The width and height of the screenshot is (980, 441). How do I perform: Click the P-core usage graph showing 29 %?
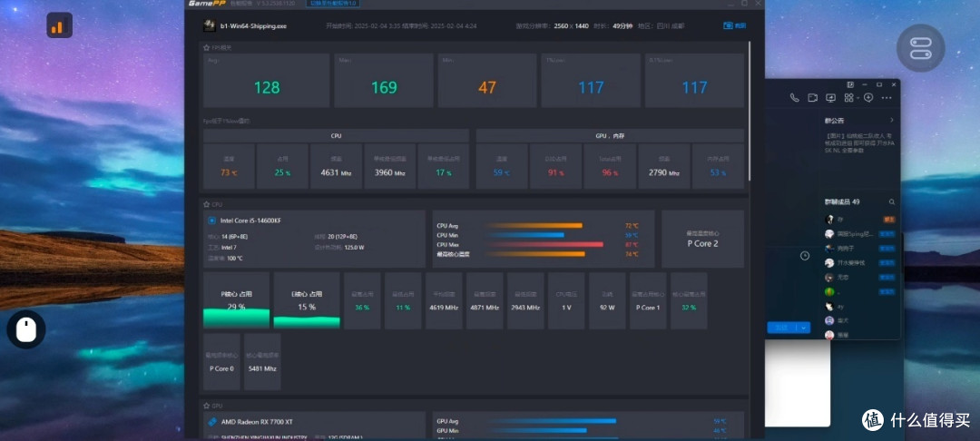[x=236, y=300]
